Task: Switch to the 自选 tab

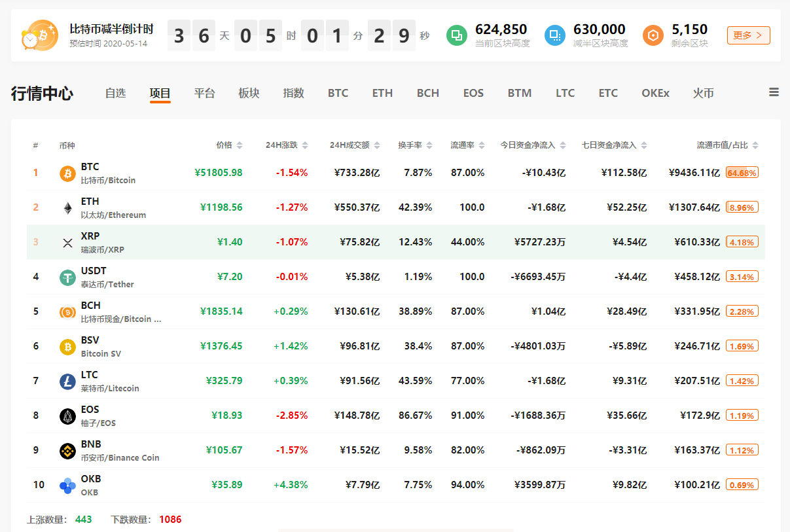Action: point(115,93)
